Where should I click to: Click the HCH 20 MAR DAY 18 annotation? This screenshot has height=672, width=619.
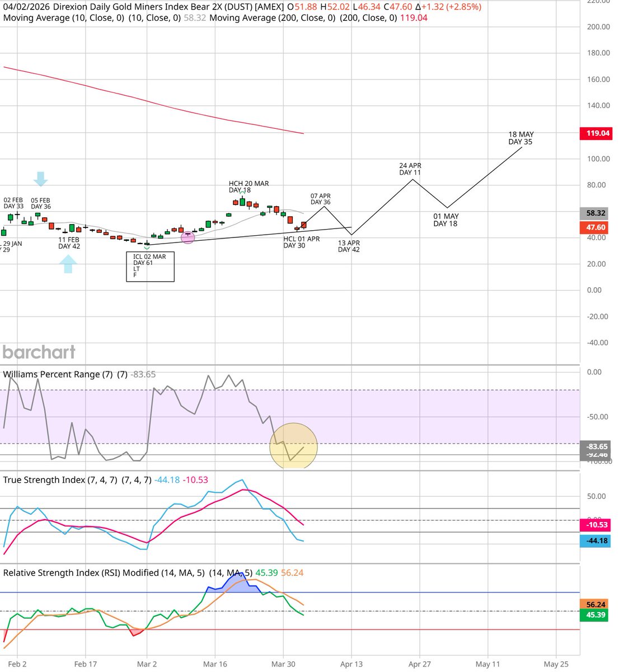(x=248, y=186)
